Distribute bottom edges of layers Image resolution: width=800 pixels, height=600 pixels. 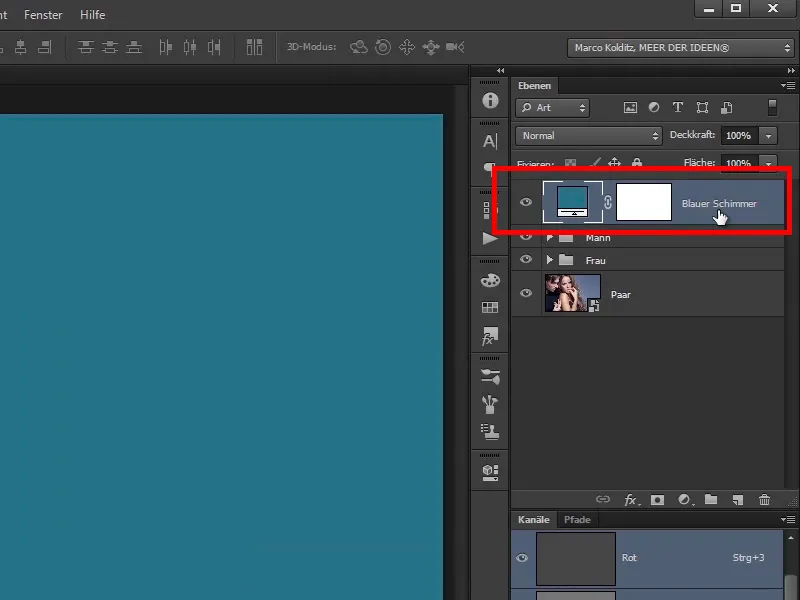pyautogui.click(x=134, y=47)
